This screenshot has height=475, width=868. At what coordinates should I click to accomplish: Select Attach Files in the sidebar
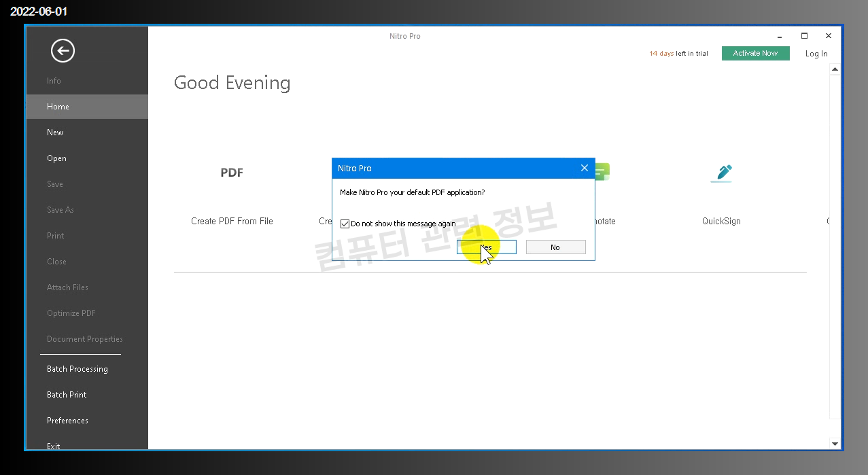87,287
